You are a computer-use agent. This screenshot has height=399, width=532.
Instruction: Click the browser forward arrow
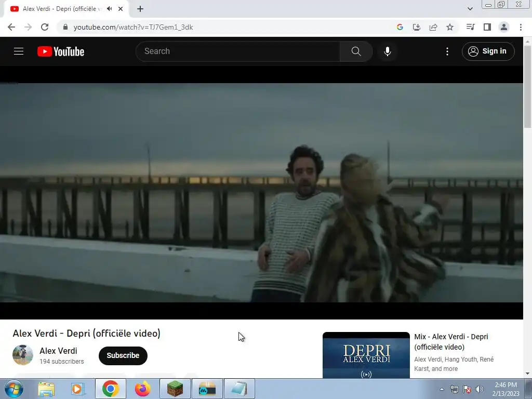28,27
